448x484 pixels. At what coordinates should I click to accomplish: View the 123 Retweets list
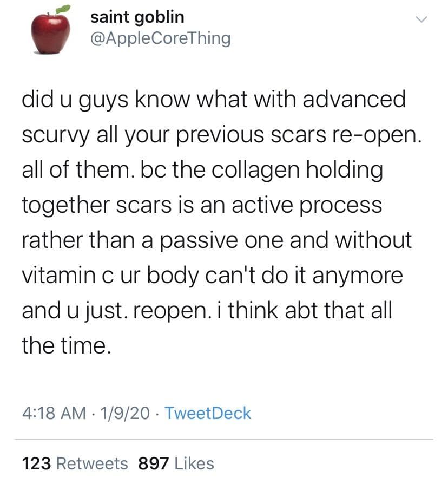75,463
